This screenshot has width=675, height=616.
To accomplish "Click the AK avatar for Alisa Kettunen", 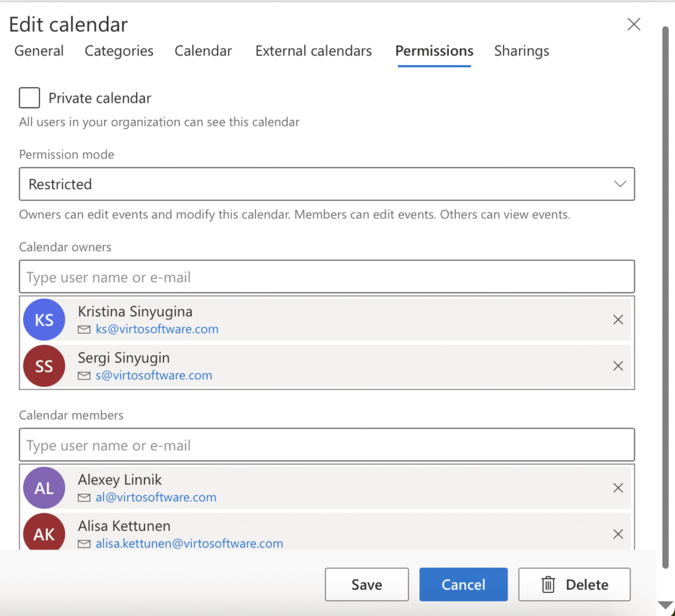I will click(44, 533).
